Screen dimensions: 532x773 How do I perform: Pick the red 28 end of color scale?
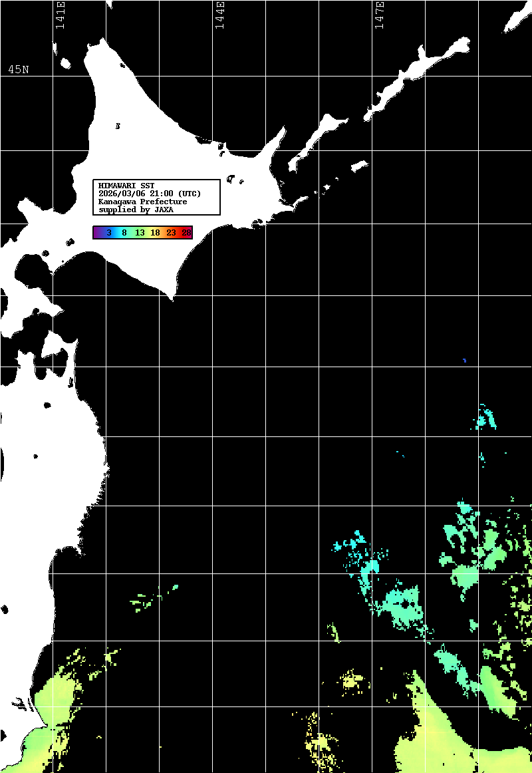[x=186, y=233]
